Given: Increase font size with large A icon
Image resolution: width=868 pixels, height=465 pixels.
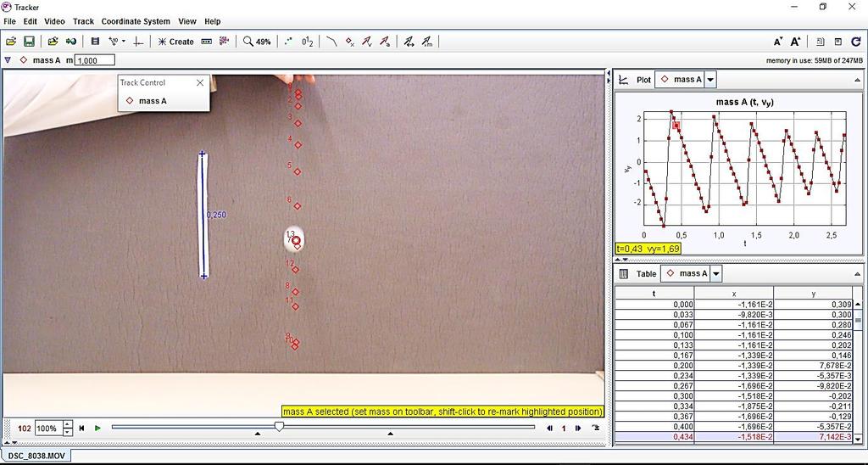Looking at the screenshot, I should (795, 42).
